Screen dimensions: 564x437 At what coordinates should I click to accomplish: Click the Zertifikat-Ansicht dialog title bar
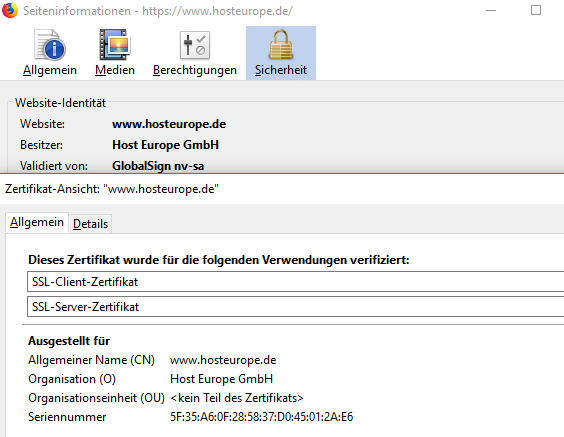pos(282,189)
